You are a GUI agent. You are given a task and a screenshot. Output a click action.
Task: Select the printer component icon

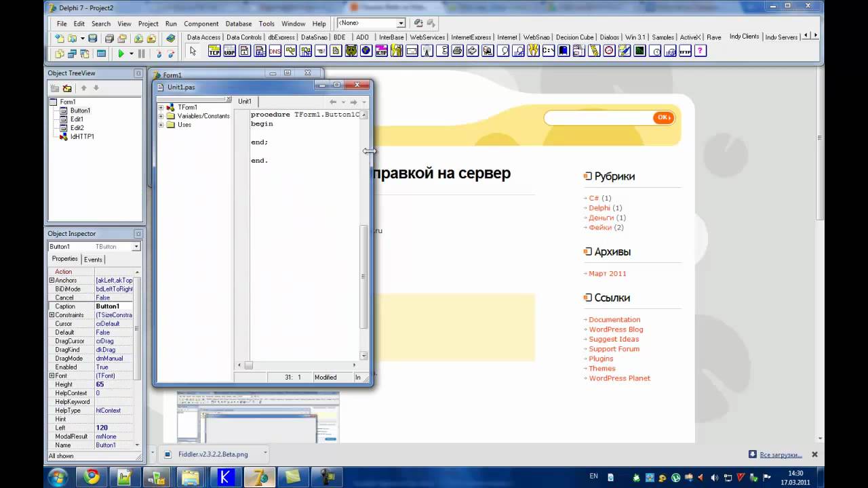click(x=458, y=51)
